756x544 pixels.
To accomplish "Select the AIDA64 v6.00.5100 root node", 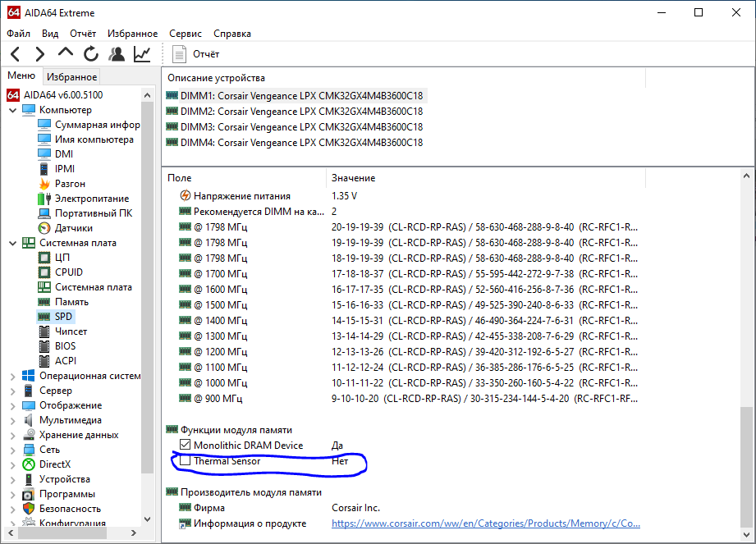I will pos(54,95).
